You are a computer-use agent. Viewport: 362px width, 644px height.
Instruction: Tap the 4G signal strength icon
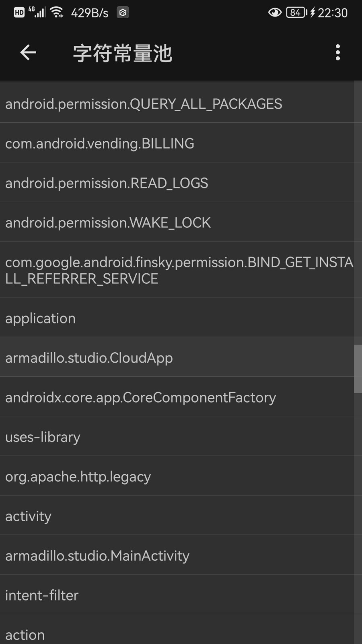pos(38,12)
